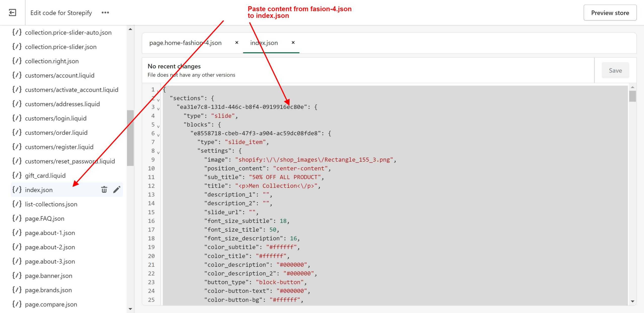Open page.FAQ.json file
This screenshot has width=644, height=313.
45,219
